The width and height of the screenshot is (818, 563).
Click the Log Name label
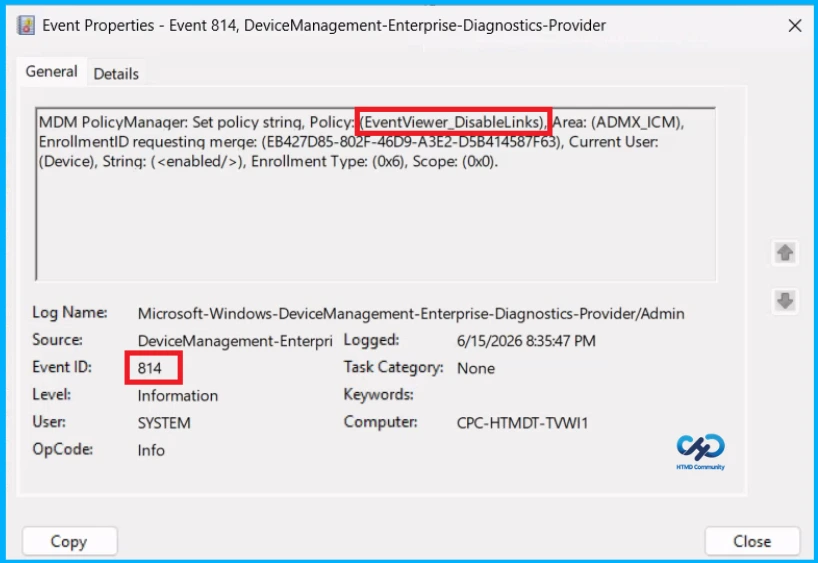(x=69, y=313)
